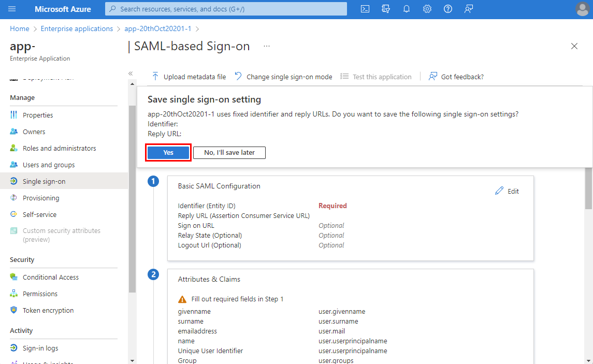Open the hamburger portal menu
The height and width of the screenshot is (364, 593).
pyautogui.click(x=12, y=9)
